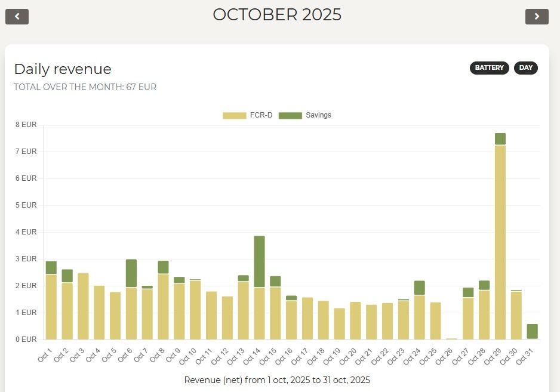Select the Oct 14 Savings bar segment

pos(259,261)
